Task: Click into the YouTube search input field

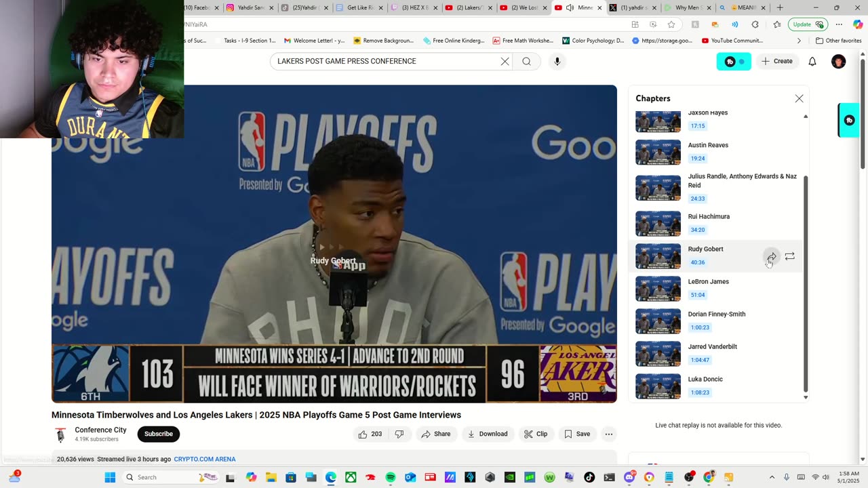Action: [x=387, y=61]
